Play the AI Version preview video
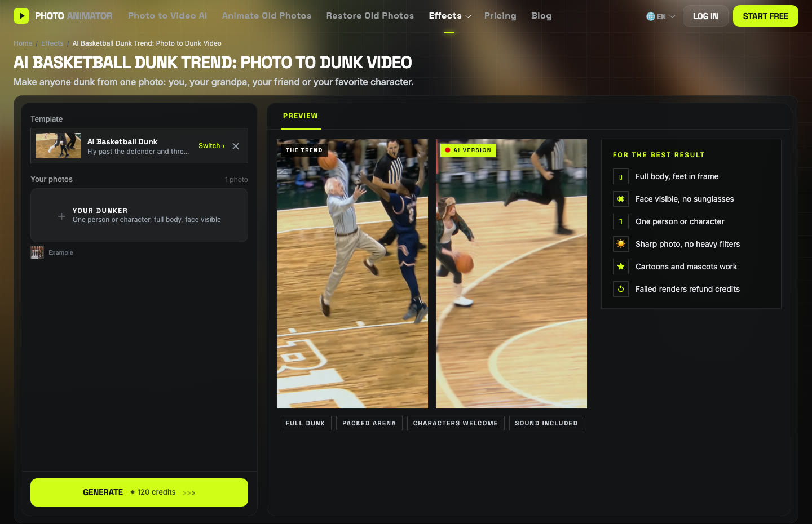Image resolution: width=812 pixels, height=524 pixels. (x=511, y=274)
